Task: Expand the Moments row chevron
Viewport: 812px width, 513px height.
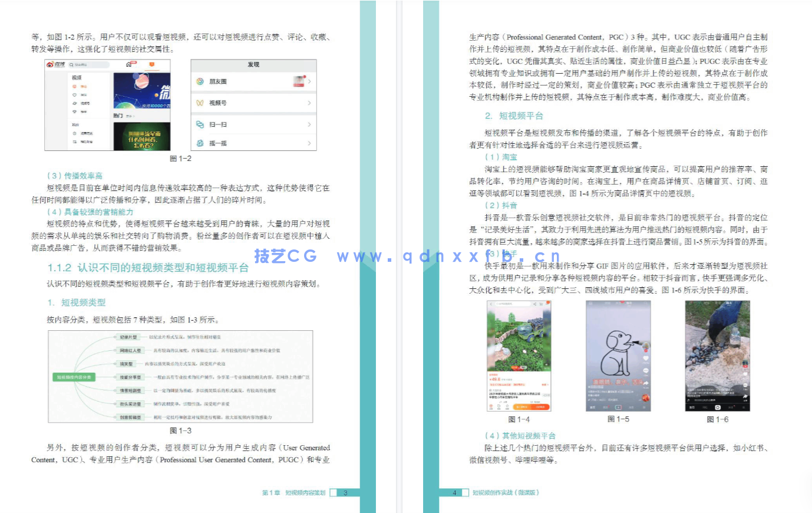Action: pos(309,81)
